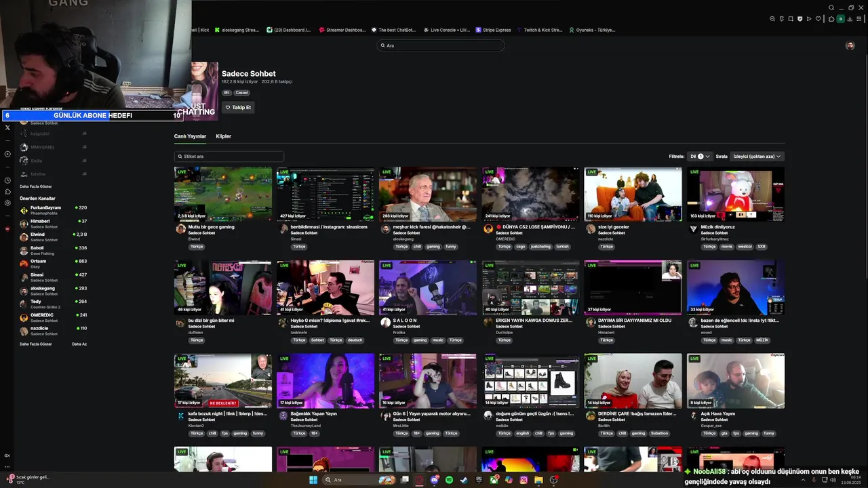Open the S A L O O N stream thumbnail
This screenshot has height=488, width=868.
click(428, 288)
